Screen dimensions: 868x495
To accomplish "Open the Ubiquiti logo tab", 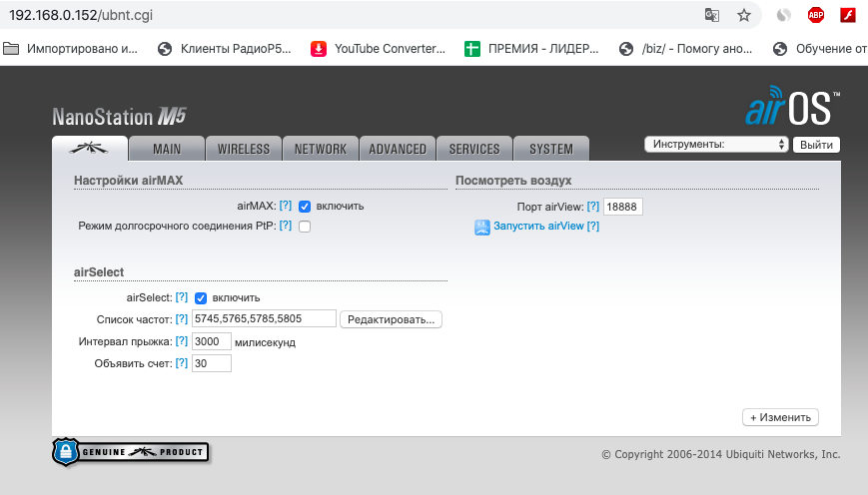I will point(90,149).
